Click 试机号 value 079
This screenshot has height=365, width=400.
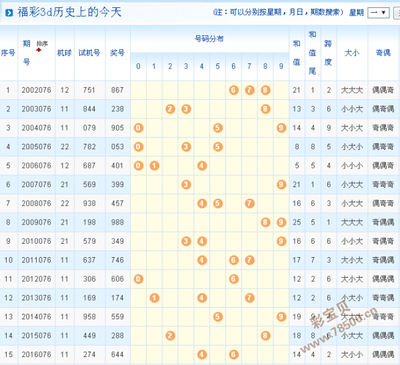[89, 128]
